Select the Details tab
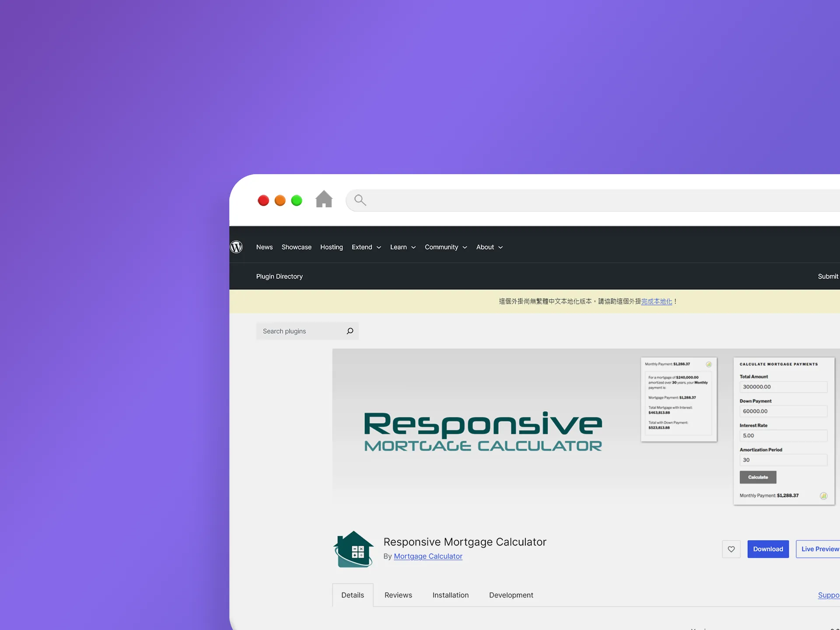840x630 pixels. point(353,595)
